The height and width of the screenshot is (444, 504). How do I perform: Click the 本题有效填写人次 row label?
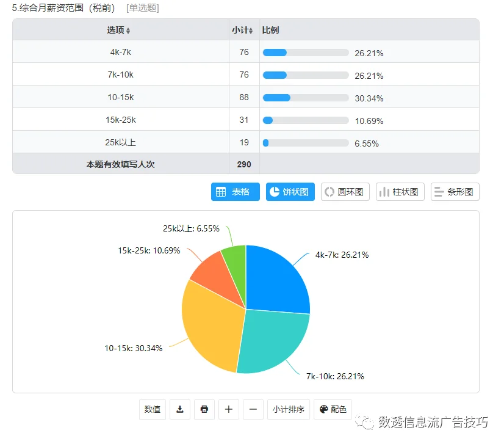(x=121, y=164)
